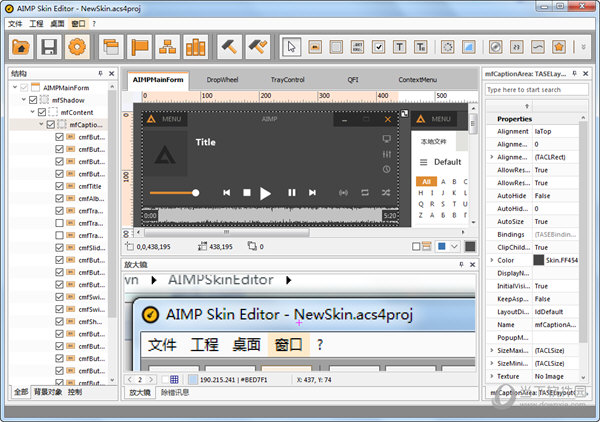The width and height of the screenshot is (600, 422).
Task: Collapse the mfContent tree node
Action: pos(33,112)
